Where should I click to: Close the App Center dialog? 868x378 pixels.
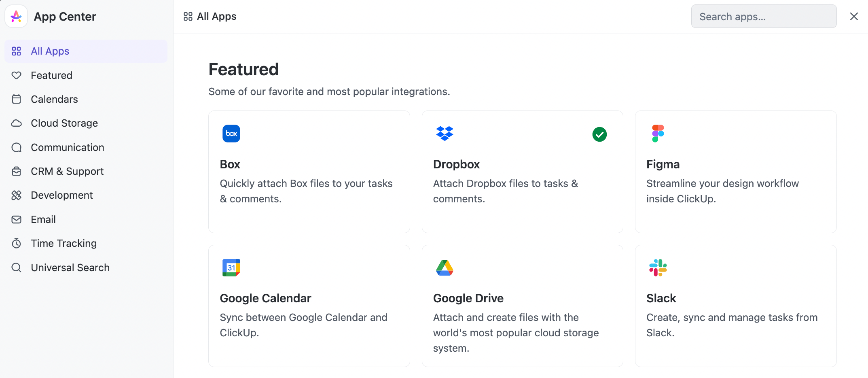(853, 17)
